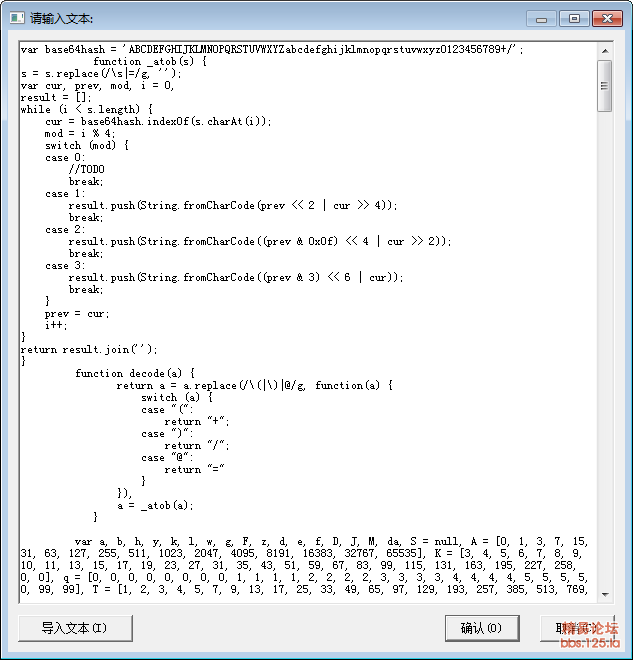Click the 'case 3:' line

pos(65,266)
